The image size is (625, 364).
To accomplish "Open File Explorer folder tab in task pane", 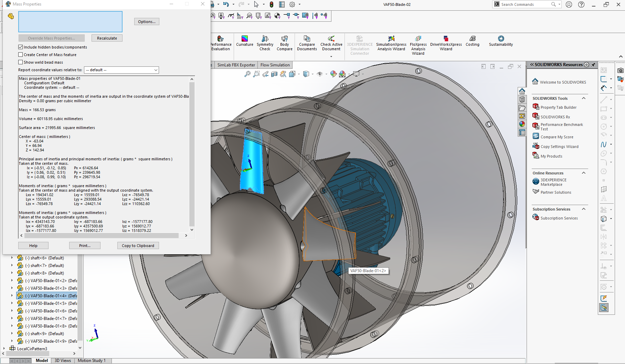I will click(522, 108).
